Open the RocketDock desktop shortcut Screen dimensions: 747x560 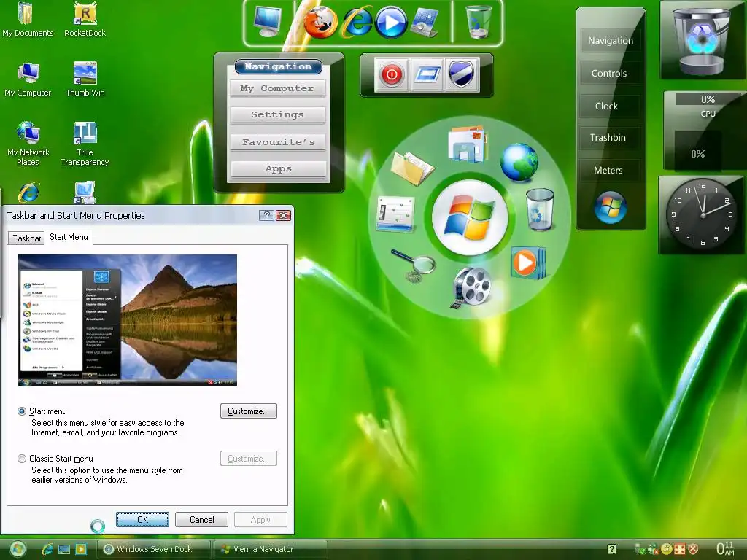(x=85, y=19)
